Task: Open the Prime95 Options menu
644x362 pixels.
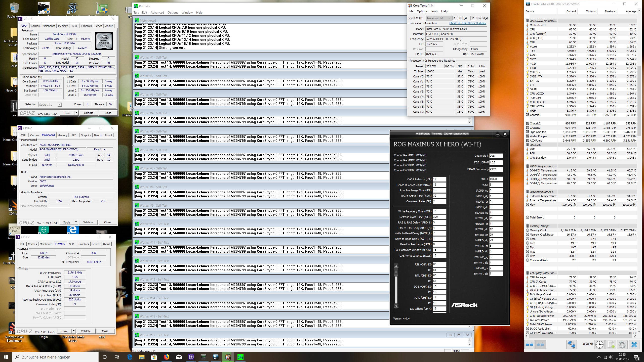Action: (173, 13)
